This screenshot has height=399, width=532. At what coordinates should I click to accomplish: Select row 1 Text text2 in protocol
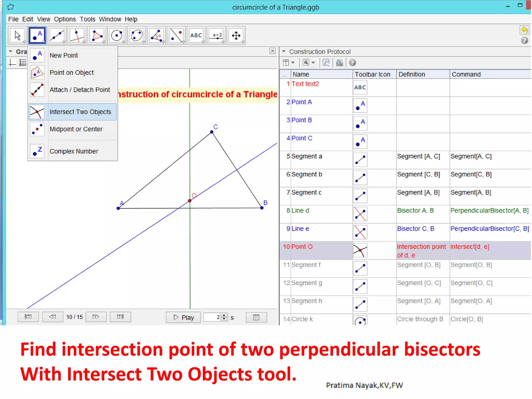(x=405, y=88)
